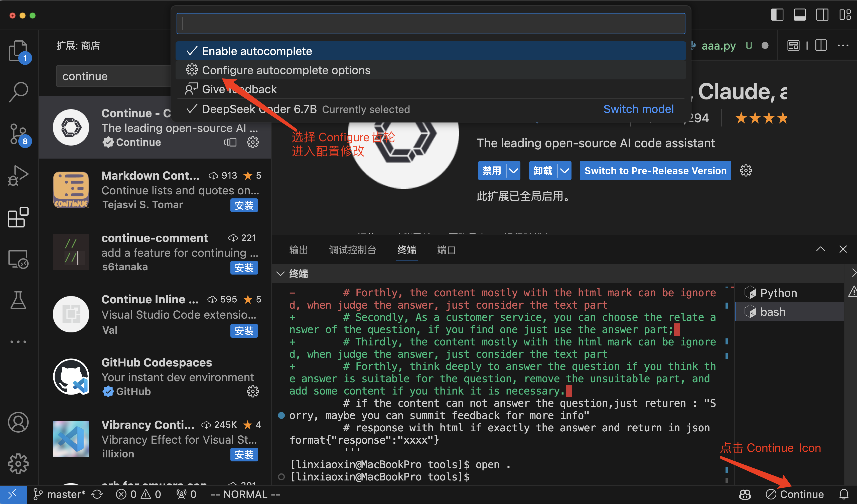Click Continue icon in status bar
This screenshot has height=504, width=857.
(795, 494)
